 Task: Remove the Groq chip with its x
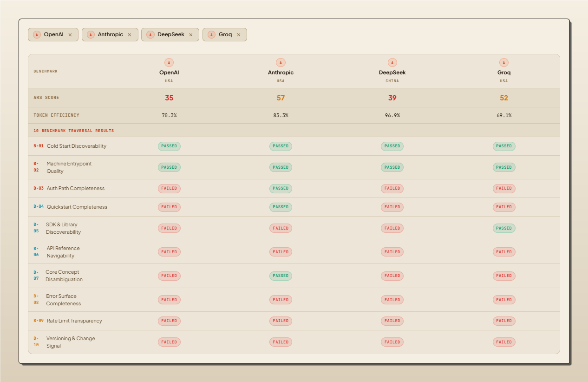pyautogui.click(x=239, y=35)
